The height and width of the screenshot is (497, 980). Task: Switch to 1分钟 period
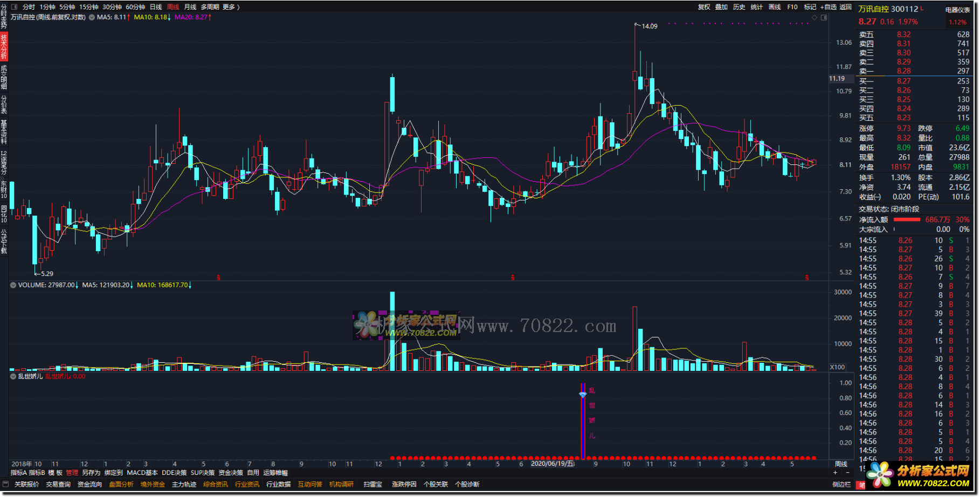coord(47,7)
